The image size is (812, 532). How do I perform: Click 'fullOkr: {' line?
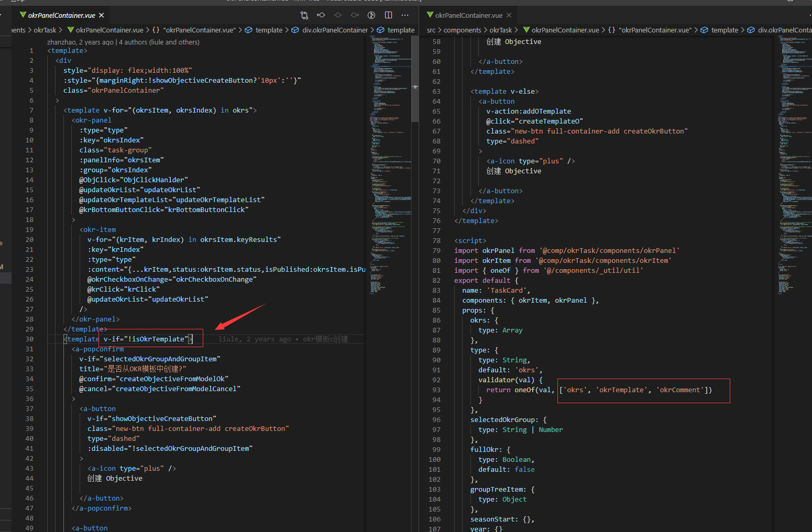(x=490, y=449)
